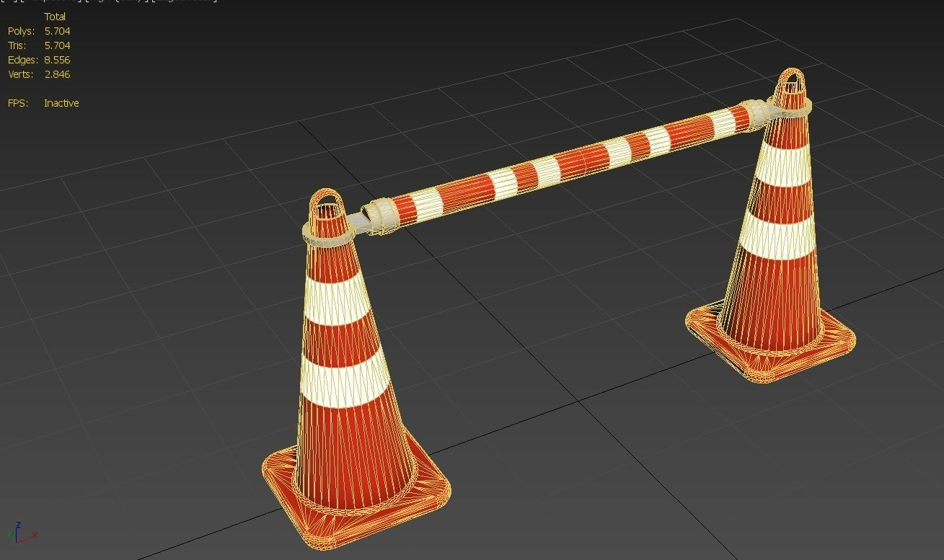Click the 5.704 value beside Tris
The height and width of the screenshot is (560, 944).
(x=57, y=45)
